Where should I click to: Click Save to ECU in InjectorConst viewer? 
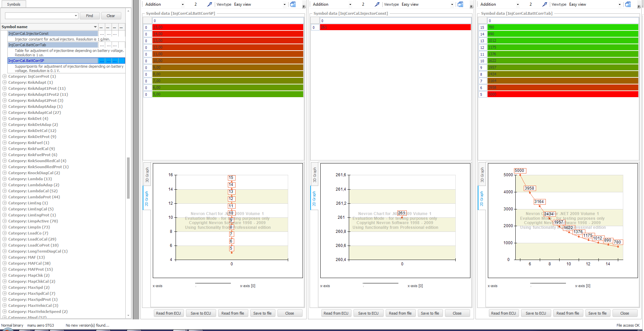pyautogui.click(x=368, y=313)
